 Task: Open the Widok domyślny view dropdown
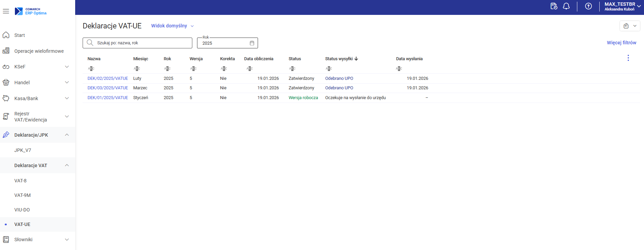pos(172,26)
